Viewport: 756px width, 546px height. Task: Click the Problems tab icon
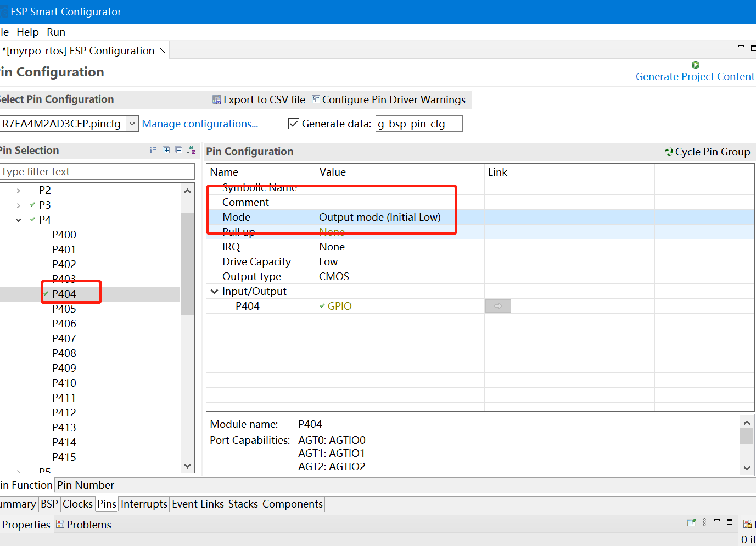[x=60, y=524]
